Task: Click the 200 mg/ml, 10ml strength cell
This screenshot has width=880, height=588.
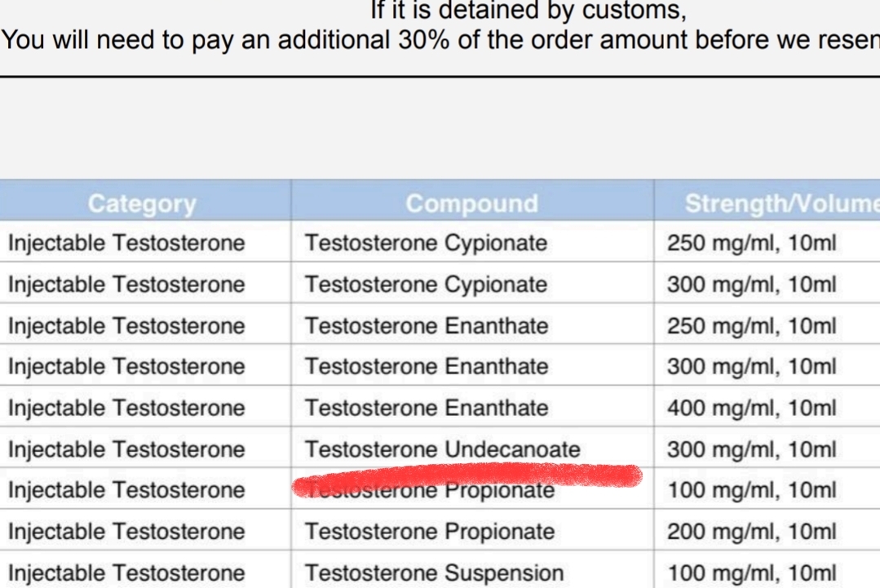Action: pyautogui.click(x=751, y=532)
